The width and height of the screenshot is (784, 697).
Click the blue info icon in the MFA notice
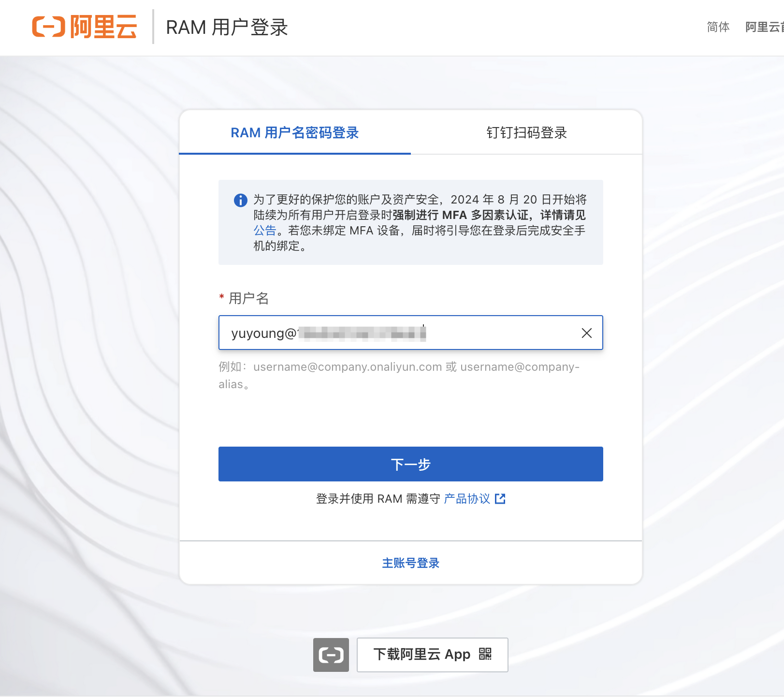point(240,200)
